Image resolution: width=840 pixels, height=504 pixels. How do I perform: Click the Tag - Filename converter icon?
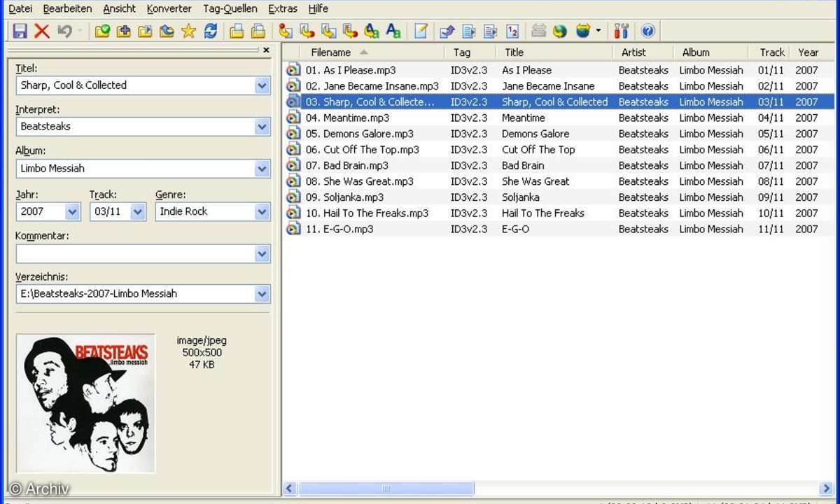click(x=285, y=31)
